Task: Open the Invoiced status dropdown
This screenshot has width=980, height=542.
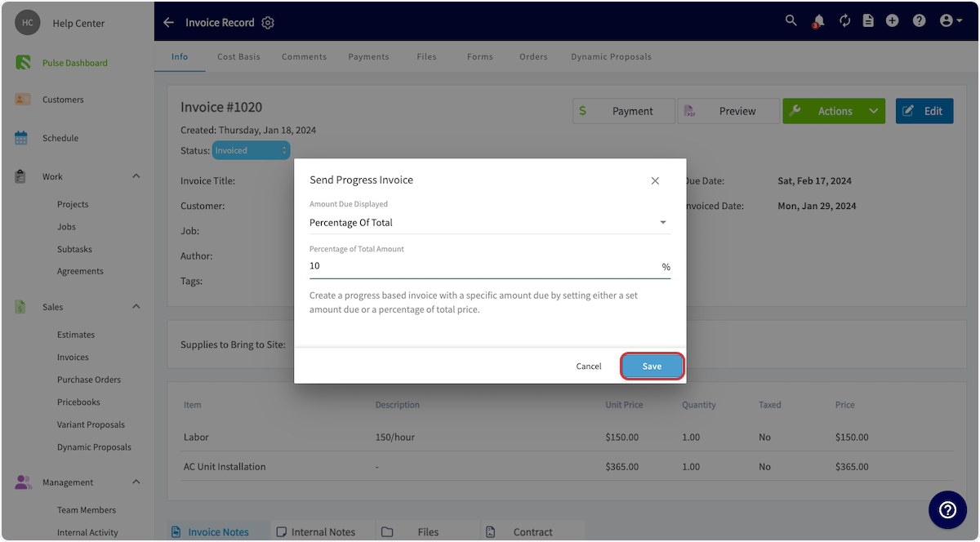Action: pos(251,150)
